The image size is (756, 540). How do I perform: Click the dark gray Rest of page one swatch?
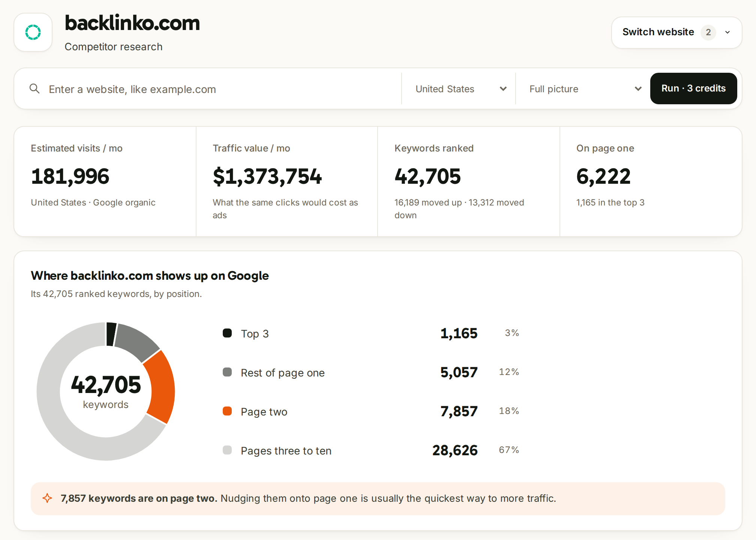coord(227,372)
